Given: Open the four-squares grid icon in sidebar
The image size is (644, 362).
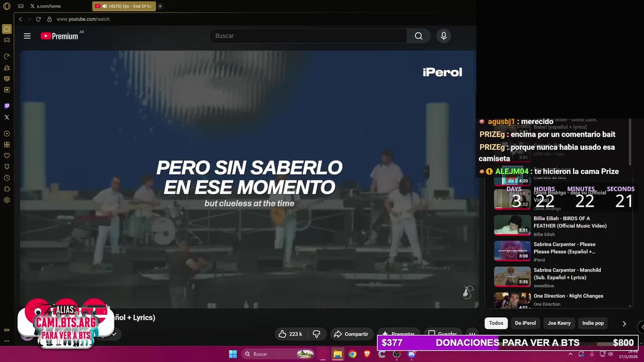Looking at the screenshot, I should click(7, 145).
